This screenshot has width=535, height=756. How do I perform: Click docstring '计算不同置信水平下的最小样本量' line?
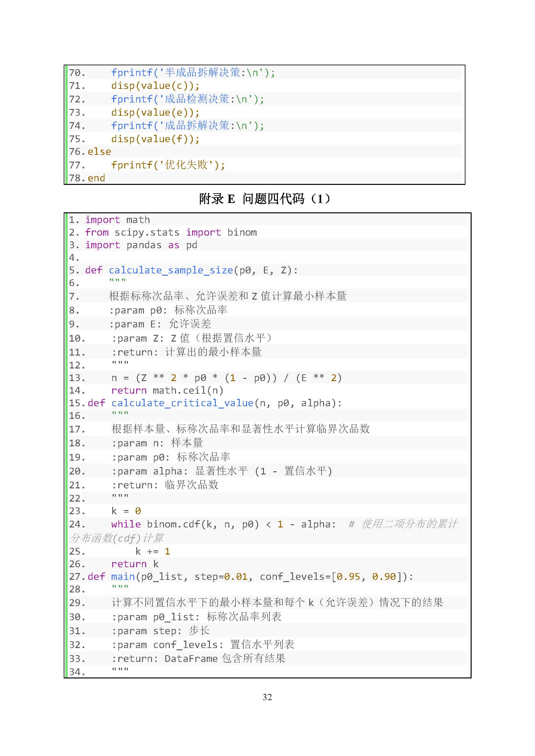tap(278, 602)
